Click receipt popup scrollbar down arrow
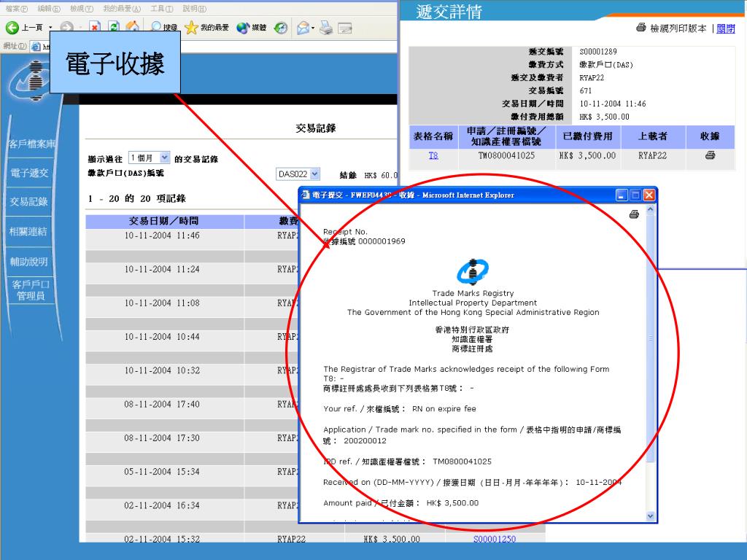 pos(650,516)
